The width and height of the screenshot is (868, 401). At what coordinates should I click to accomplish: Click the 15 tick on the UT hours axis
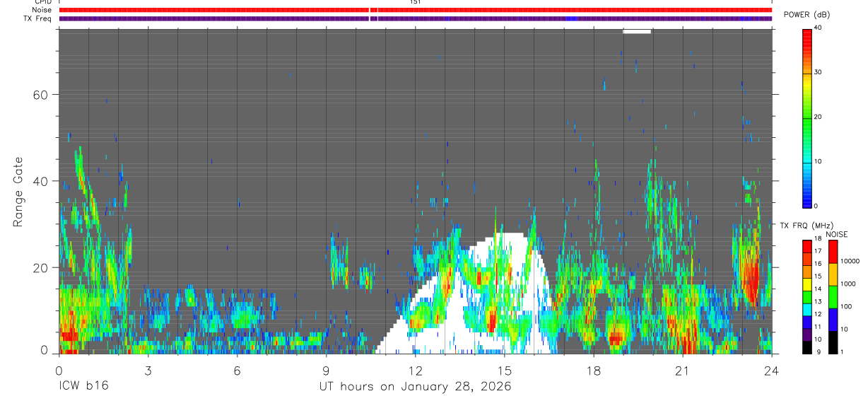point(505,370)
